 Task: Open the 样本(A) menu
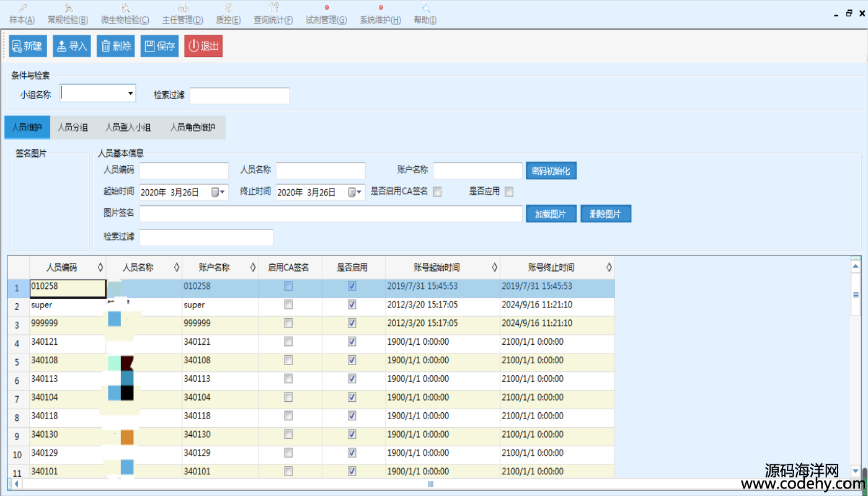pos(22,14)
